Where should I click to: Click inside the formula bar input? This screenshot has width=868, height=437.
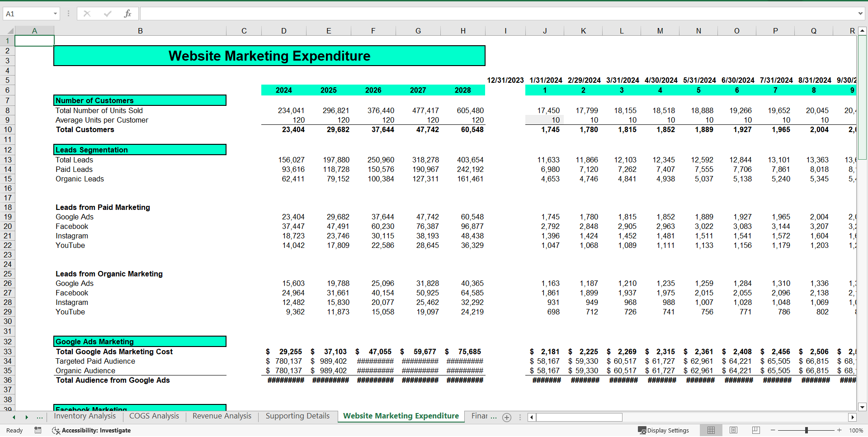[497, 14]
